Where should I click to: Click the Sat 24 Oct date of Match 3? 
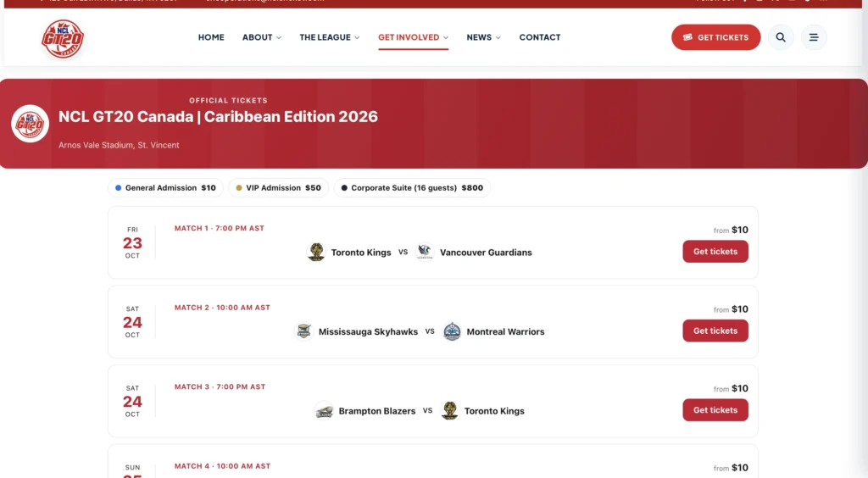pos(132,401)
